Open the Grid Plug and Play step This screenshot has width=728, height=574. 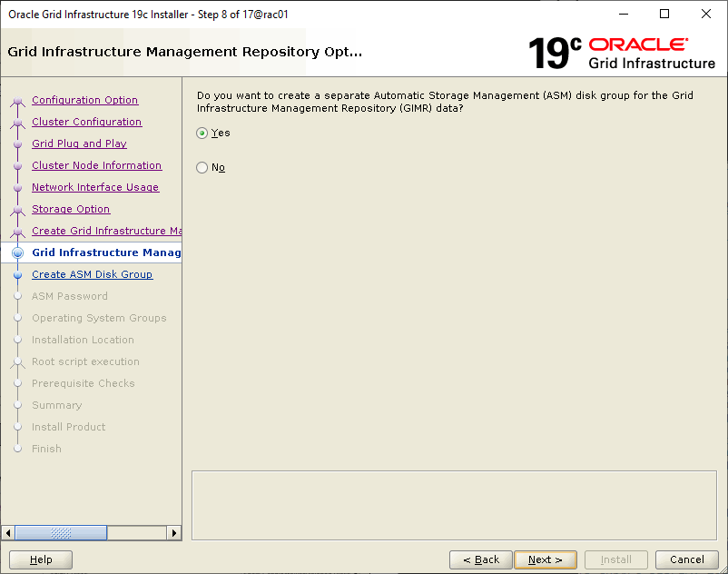click(x=79, y=143)
